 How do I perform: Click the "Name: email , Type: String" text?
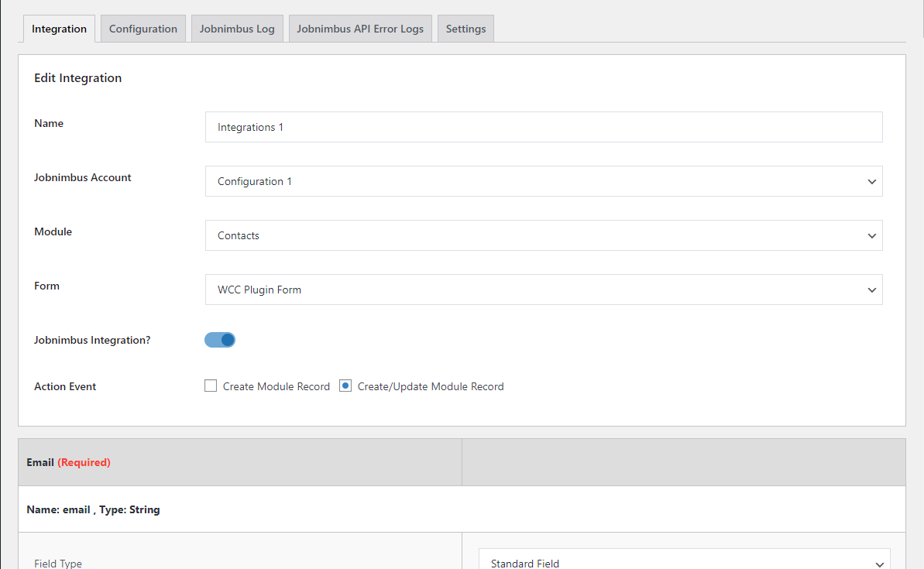(x=93, y=509)
